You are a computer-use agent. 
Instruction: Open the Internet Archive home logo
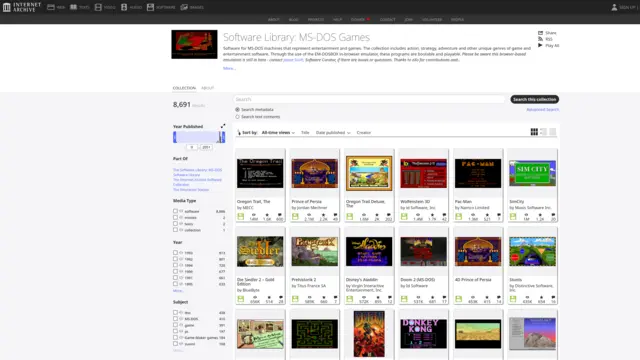[x=22, y=7]
